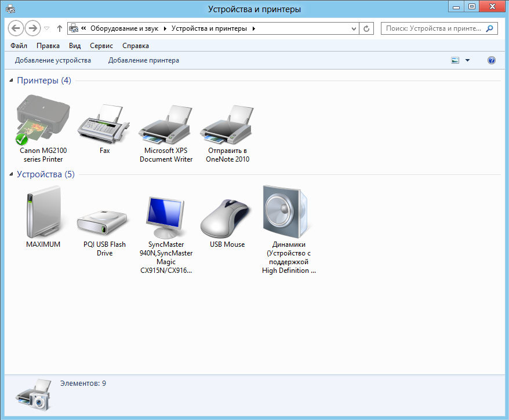Click the Принтеры (4) group header
This screenshot has height=420, width=509.
(x=44, y=80)
